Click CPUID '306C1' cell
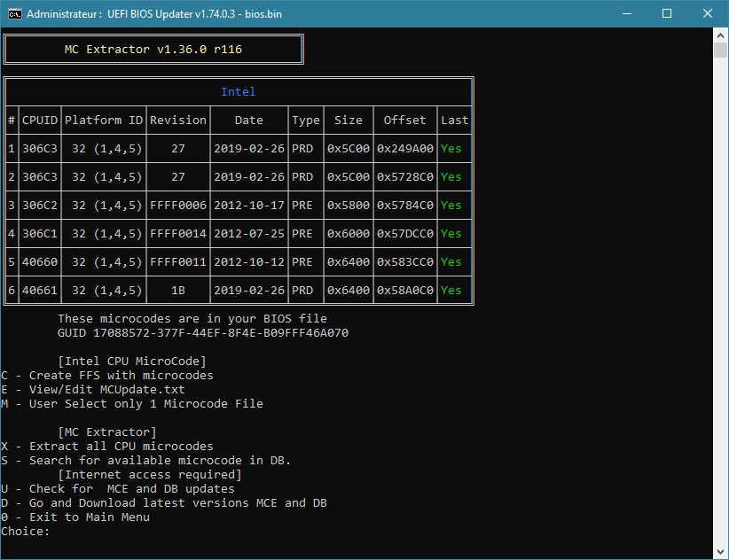The height and width of the screenshot is (560, 729). click(40, 234)
